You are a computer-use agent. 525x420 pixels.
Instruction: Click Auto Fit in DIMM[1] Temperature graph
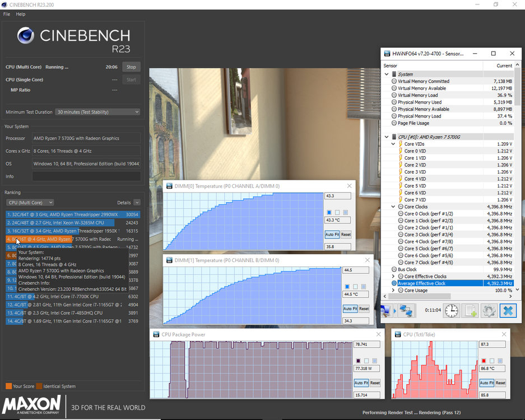350,309
